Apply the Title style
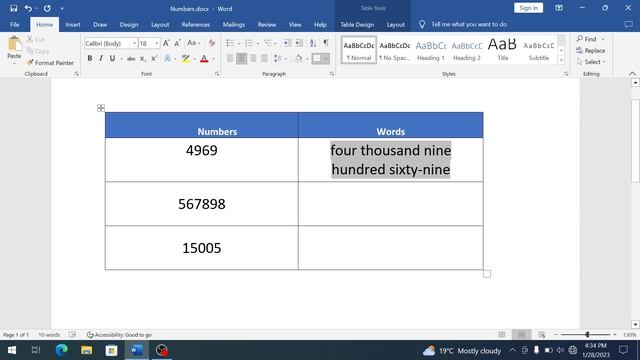 click(x=502, y=50)
